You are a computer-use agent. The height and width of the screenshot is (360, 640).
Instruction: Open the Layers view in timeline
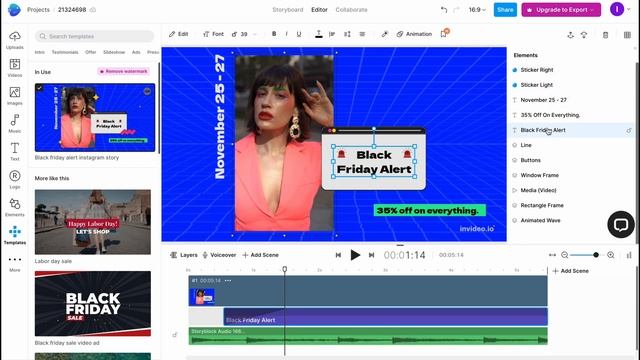(184, 255)
